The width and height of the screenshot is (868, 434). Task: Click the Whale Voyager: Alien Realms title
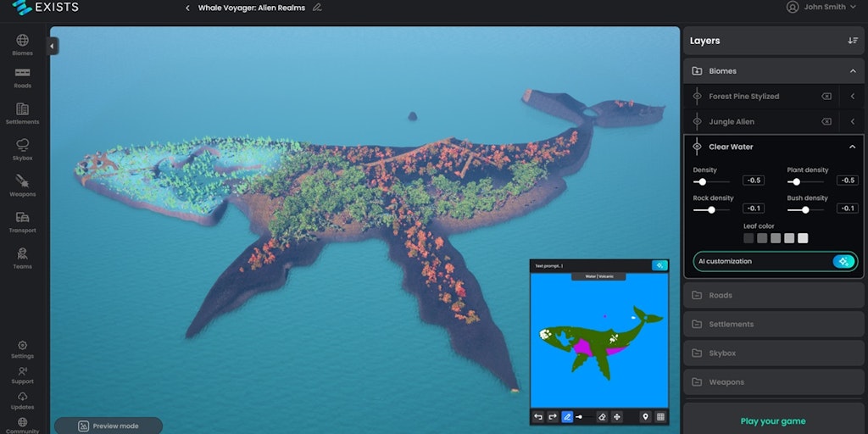[251, 8]
